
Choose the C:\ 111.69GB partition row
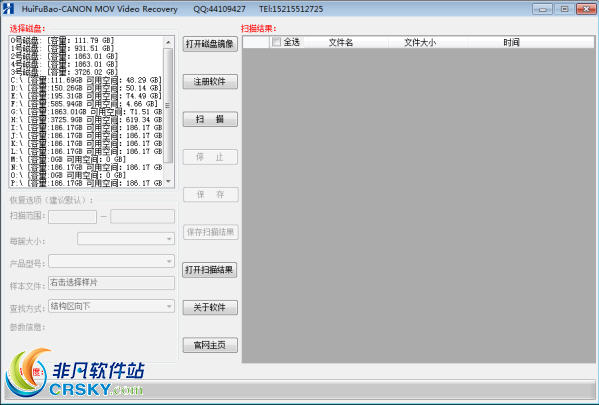pyautogui.click(x=86, y=80)
